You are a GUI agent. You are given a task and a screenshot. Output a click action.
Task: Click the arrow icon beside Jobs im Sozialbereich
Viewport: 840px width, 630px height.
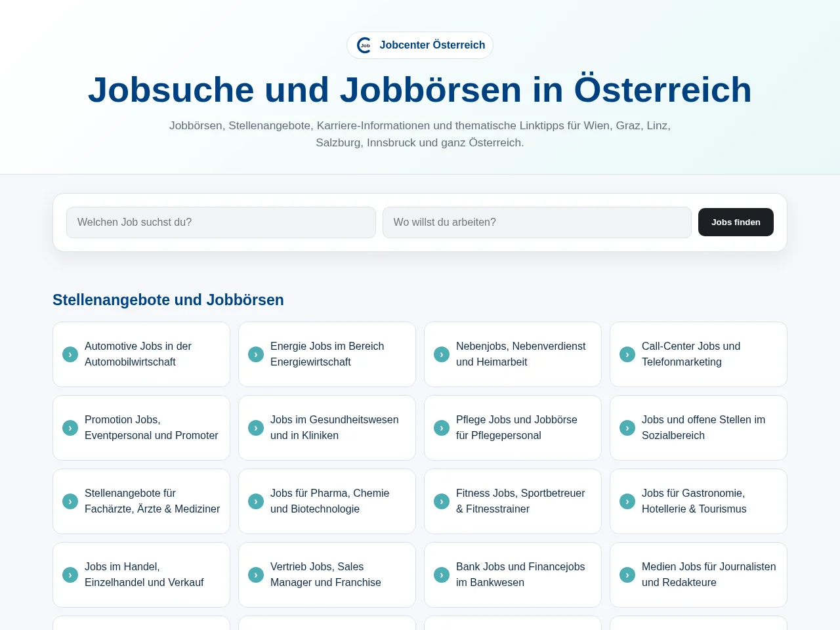(x=627, y=428)
